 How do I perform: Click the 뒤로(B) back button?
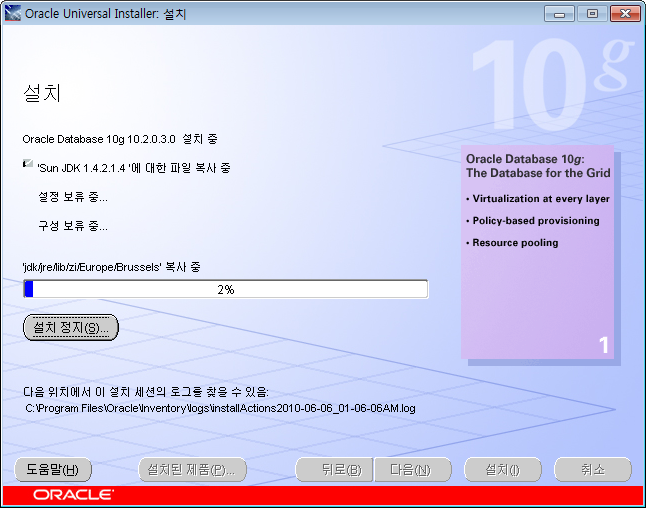point(334,469)
